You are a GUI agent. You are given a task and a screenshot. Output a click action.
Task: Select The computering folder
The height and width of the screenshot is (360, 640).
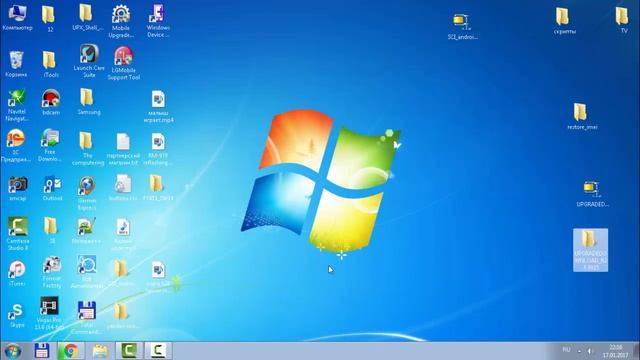click(88, 149)
